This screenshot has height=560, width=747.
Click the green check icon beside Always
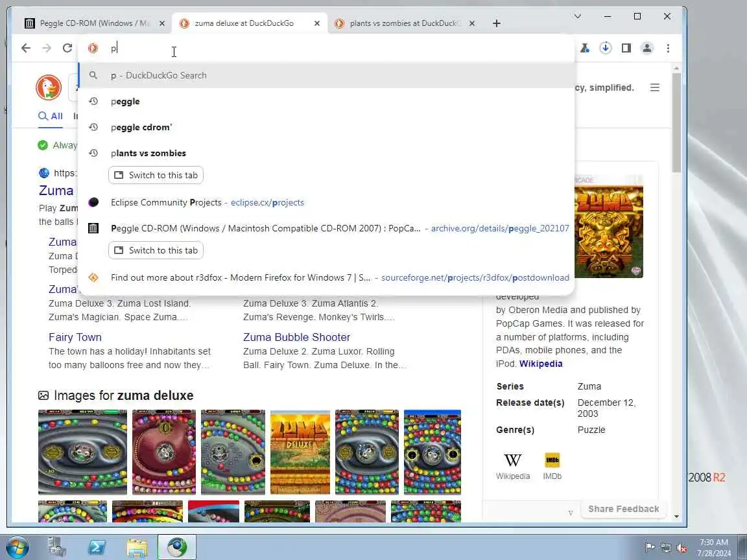click(43, 145)
